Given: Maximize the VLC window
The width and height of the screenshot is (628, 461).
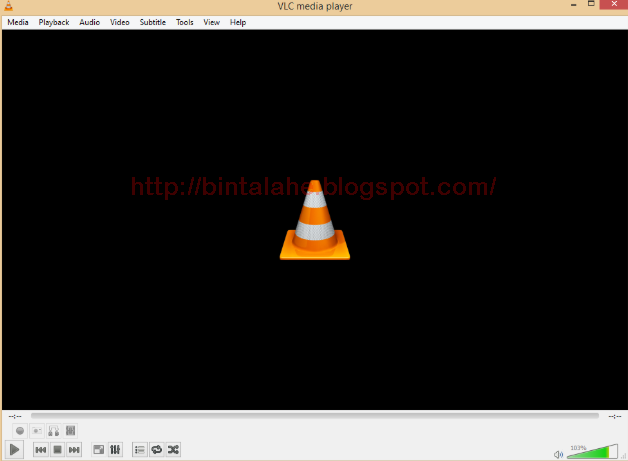Looking at the screenshot, I should 591,4.
